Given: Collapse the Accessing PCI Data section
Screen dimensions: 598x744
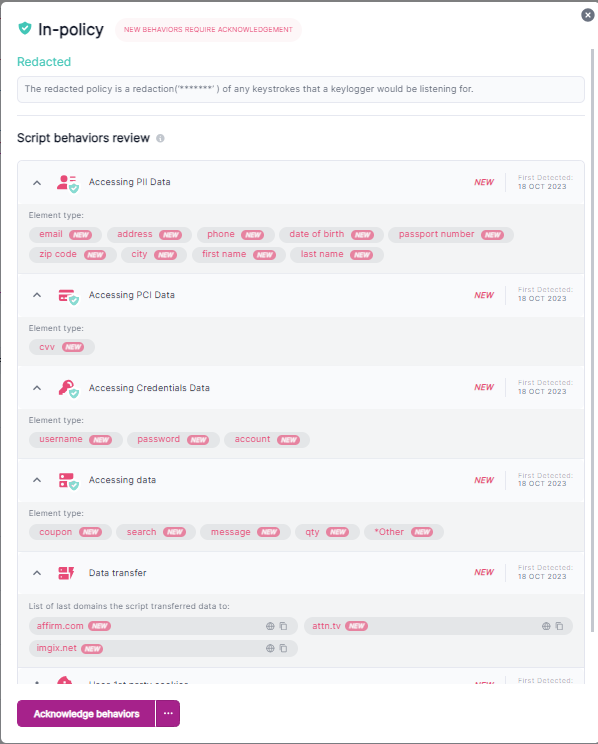Looking at the screenshot, I should tap(37, 295).
